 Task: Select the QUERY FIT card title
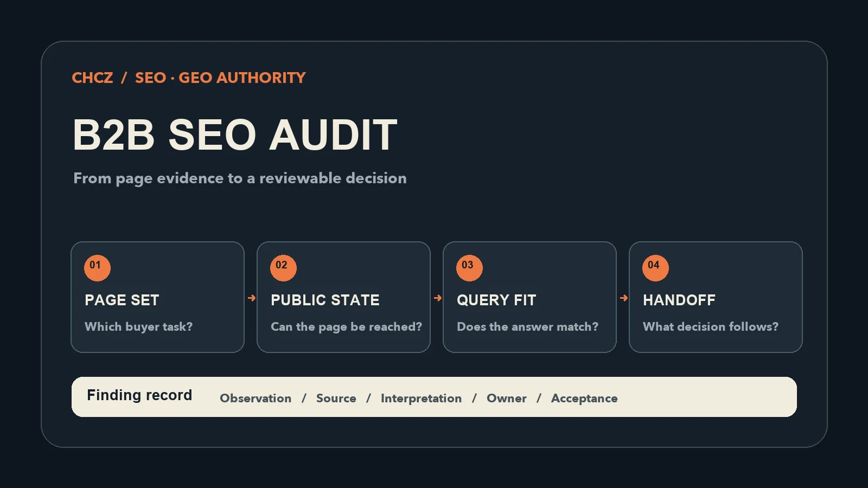coord(496,300)
